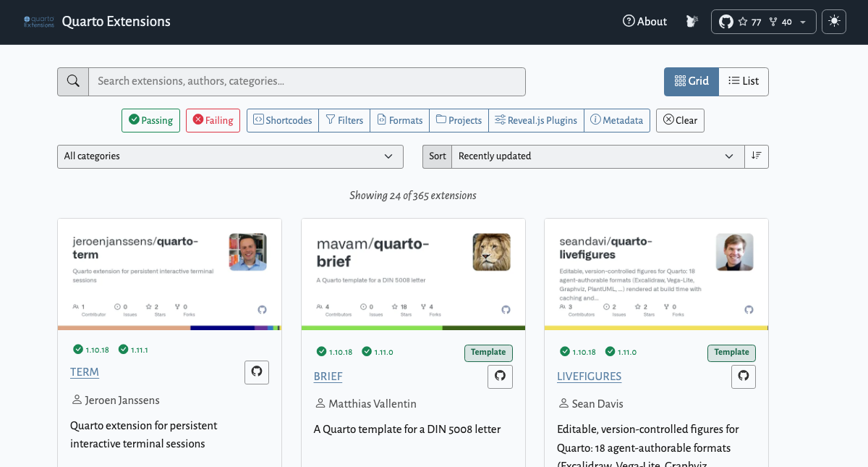Open GitHub repo button for BRIEF

[501, 376]
